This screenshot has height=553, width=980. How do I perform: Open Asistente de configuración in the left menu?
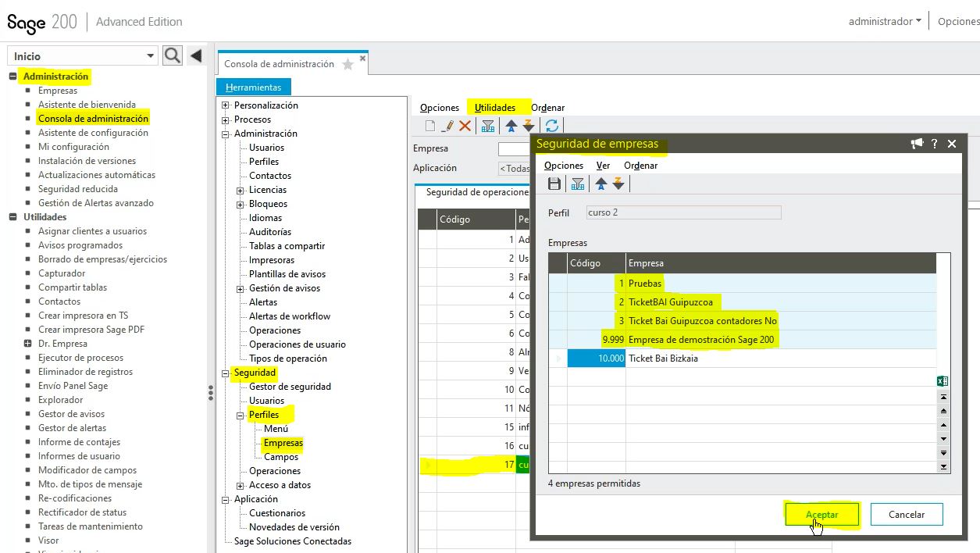coord(93,133)
